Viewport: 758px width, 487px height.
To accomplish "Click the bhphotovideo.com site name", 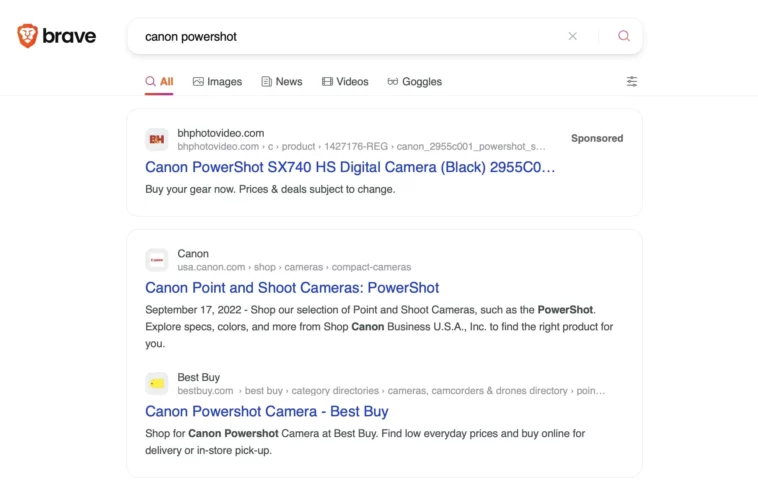I will pyautogui.click(x=220, y=132).
